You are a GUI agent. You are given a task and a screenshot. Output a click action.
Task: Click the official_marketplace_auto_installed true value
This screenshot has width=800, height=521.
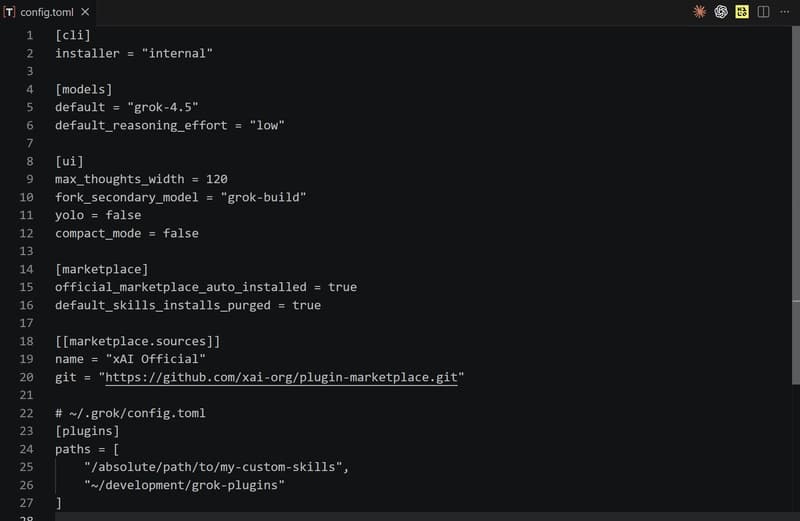tap(342, 287)
